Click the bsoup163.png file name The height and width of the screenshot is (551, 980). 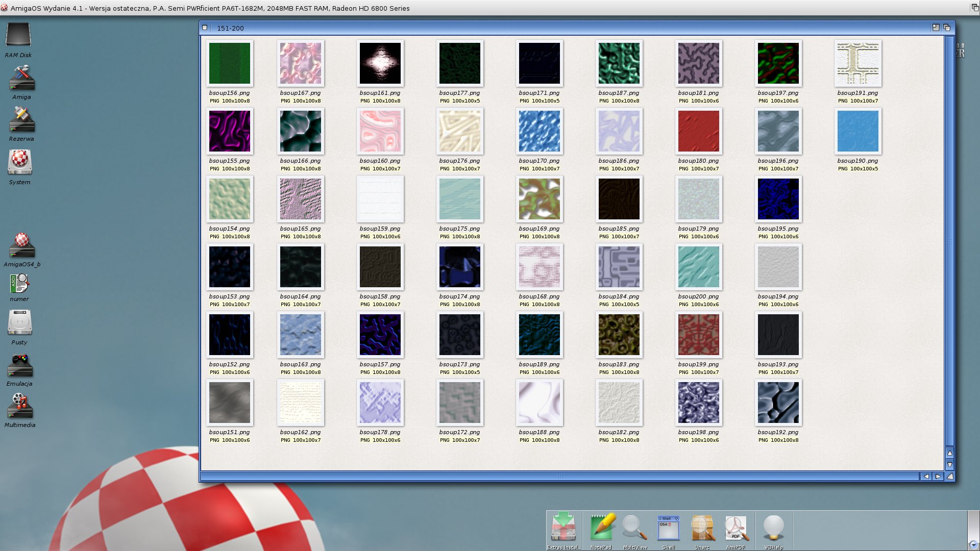pyautogui.click(x=301, y=364)
